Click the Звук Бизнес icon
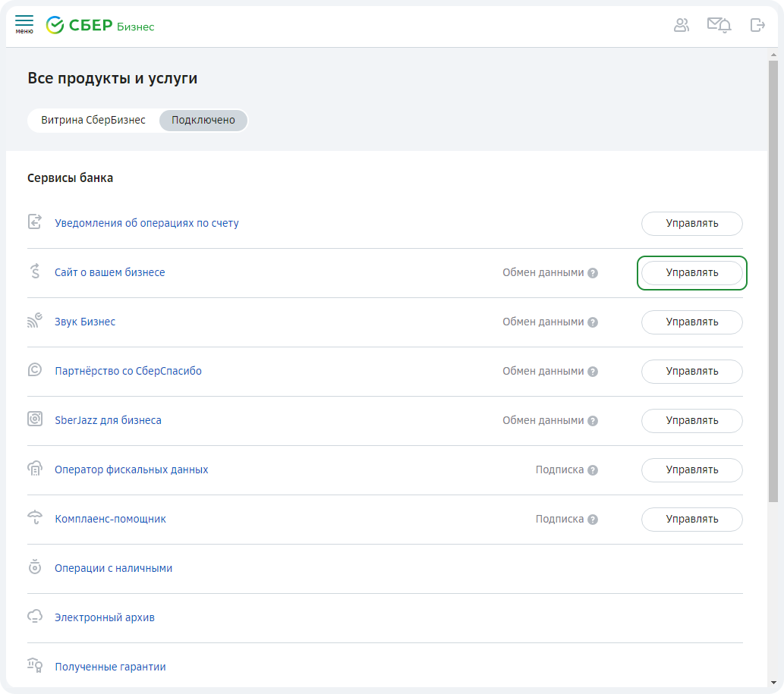The image size is (784, 694). click(34, 321)
